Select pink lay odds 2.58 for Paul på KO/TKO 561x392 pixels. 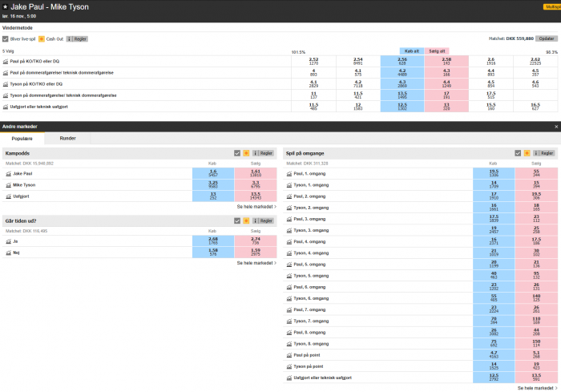446,61
